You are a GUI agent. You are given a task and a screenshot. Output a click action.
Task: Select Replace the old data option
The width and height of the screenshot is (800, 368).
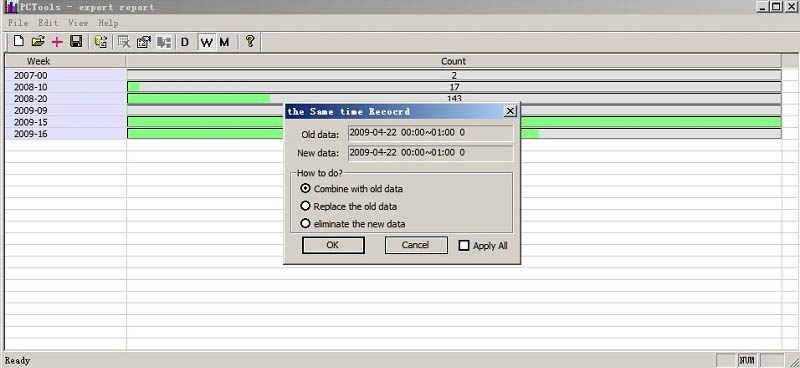[x=349, y=206]
